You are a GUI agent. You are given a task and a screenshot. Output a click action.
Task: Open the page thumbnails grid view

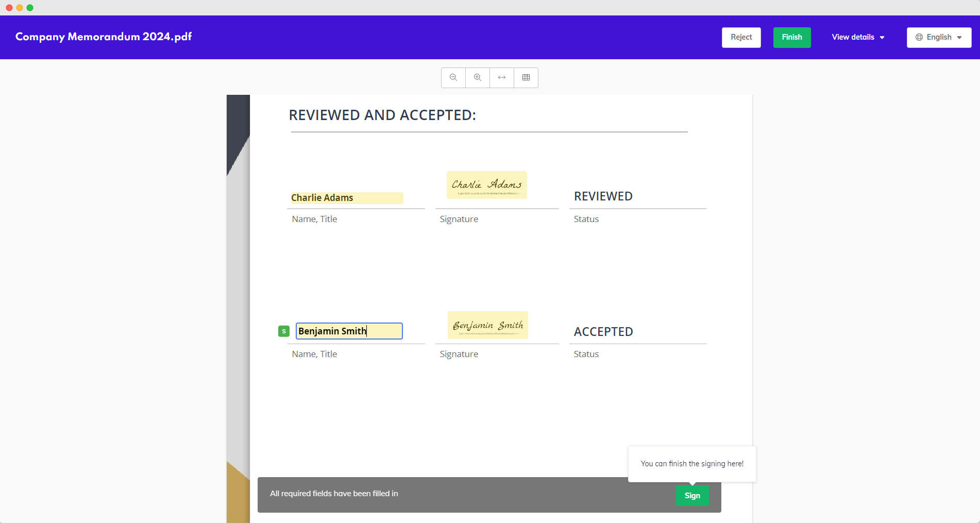click(526, 78)
